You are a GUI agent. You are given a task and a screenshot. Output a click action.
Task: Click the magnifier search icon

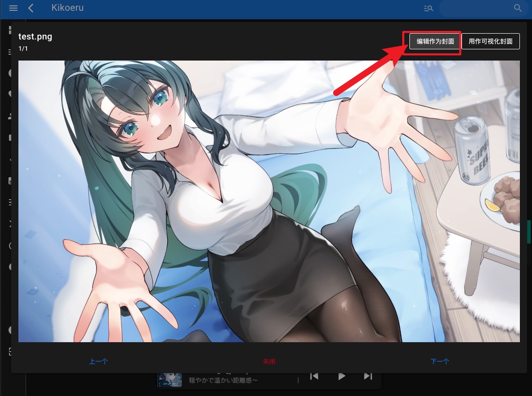518,8
